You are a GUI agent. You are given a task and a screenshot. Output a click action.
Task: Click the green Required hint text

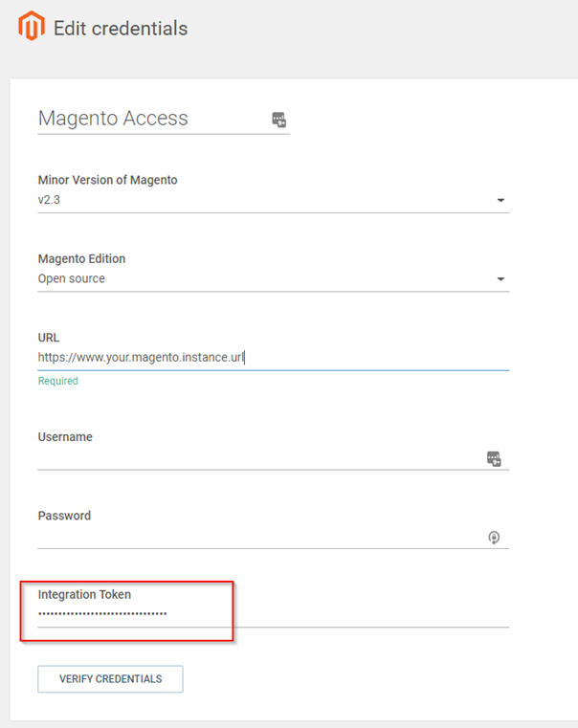(57, 381)
